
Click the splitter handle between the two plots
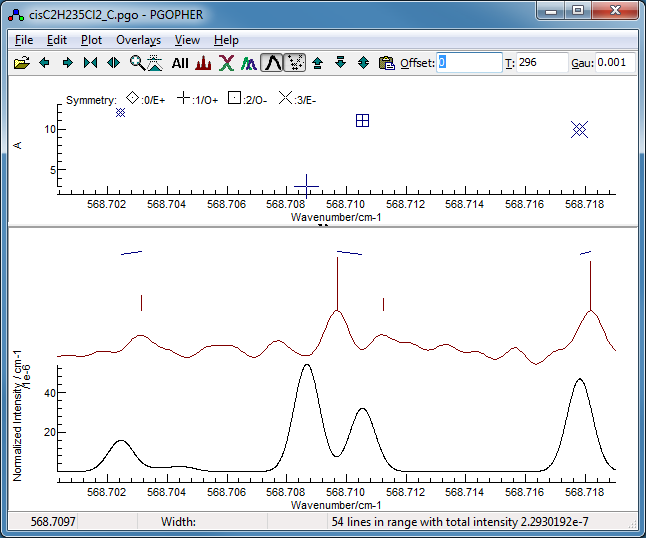(323, 226)
